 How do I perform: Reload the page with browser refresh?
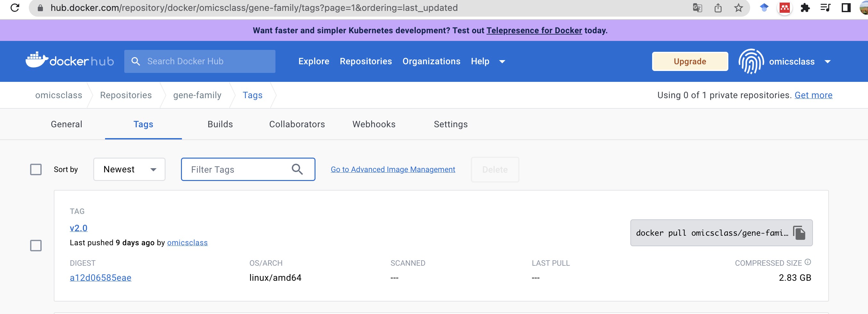tap(15, 7)
